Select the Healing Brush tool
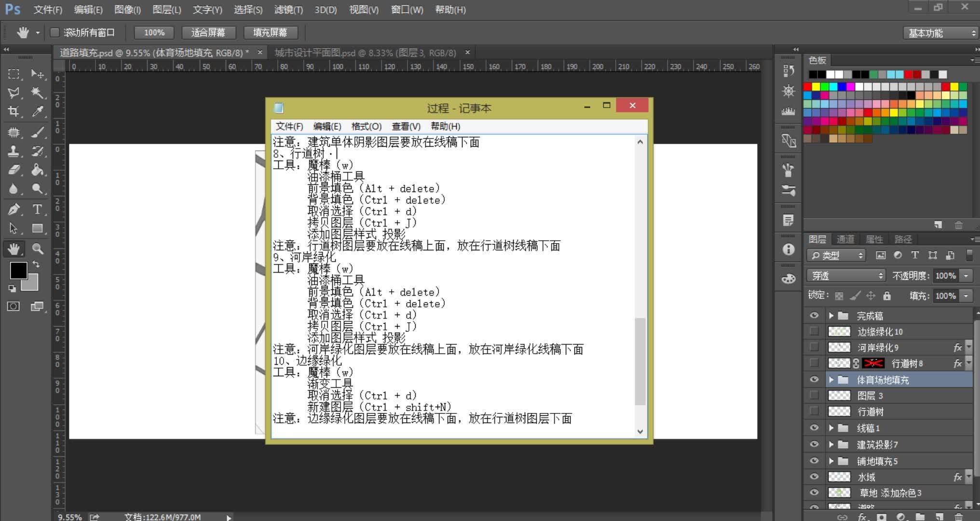 click(x=14, y=132)
